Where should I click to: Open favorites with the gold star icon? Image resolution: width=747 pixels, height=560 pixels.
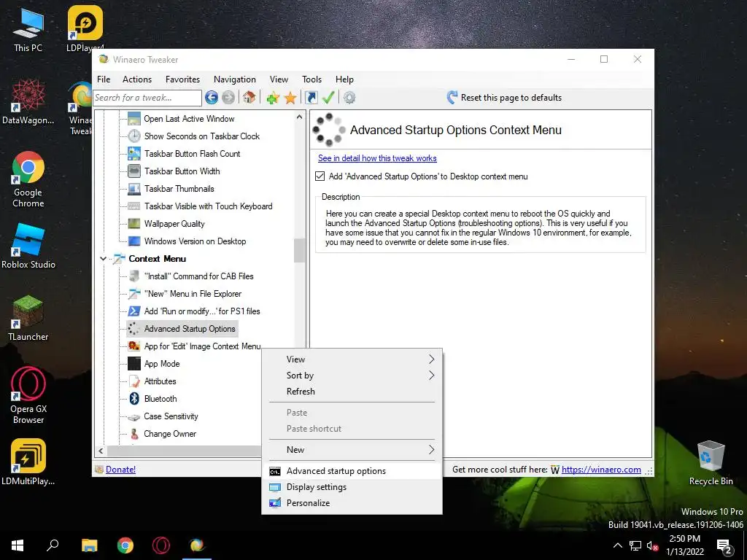pos(290,98)
